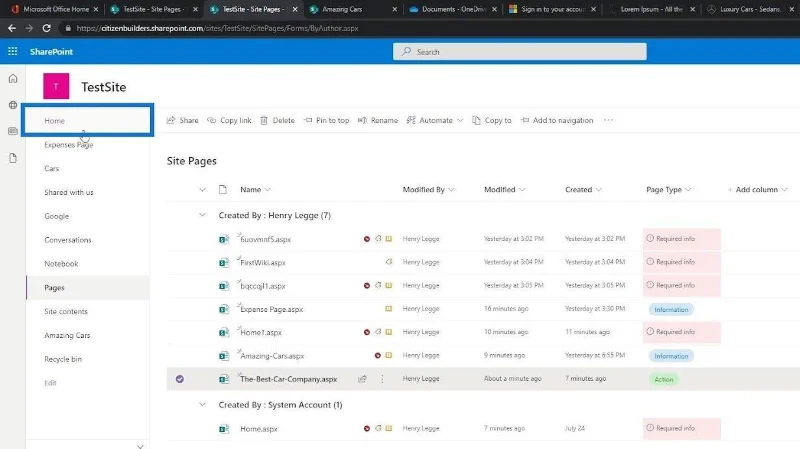
Task: Open more actions dots for The-Best-Car-Company.aspx
Action: [382, 379]
